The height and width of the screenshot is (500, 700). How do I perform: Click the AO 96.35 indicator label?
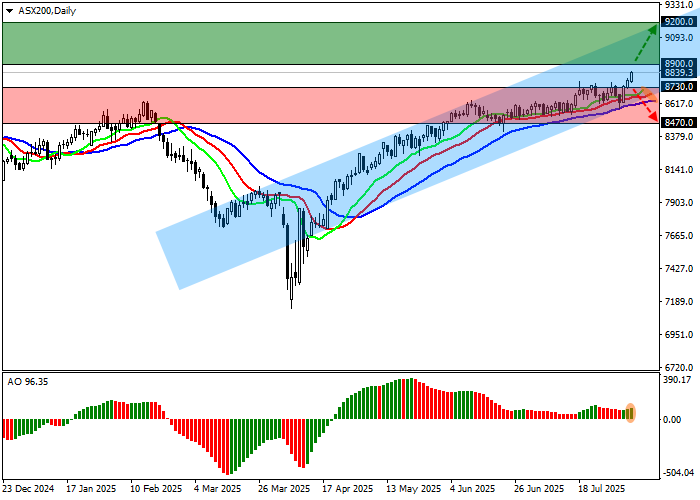coord(28,382)
